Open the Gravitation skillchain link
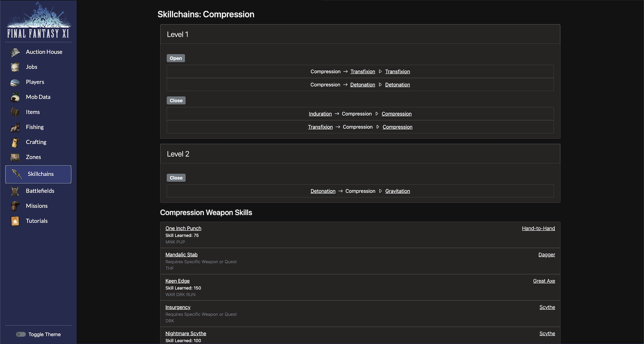The image size is (644, 344). pos(397,191)
